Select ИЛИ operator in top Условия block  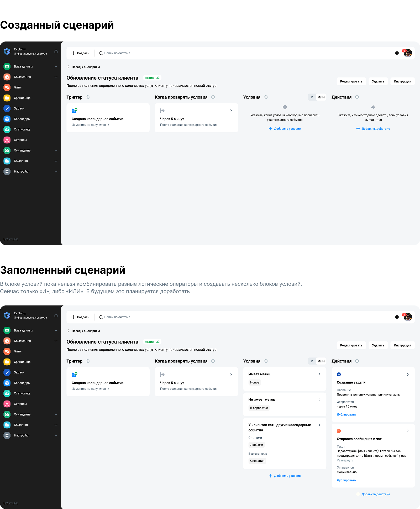(x=321, y=97)
